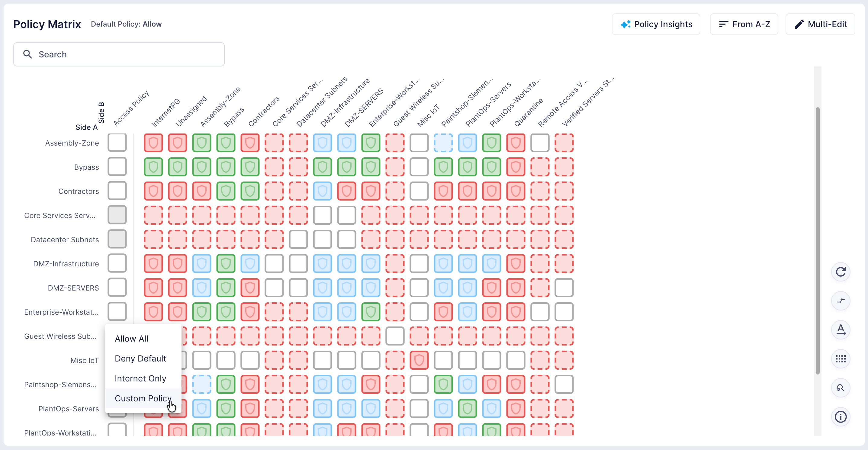
Task: Open the Enterprise-Workstations Access Policy selector
Action: pos(117,312)
